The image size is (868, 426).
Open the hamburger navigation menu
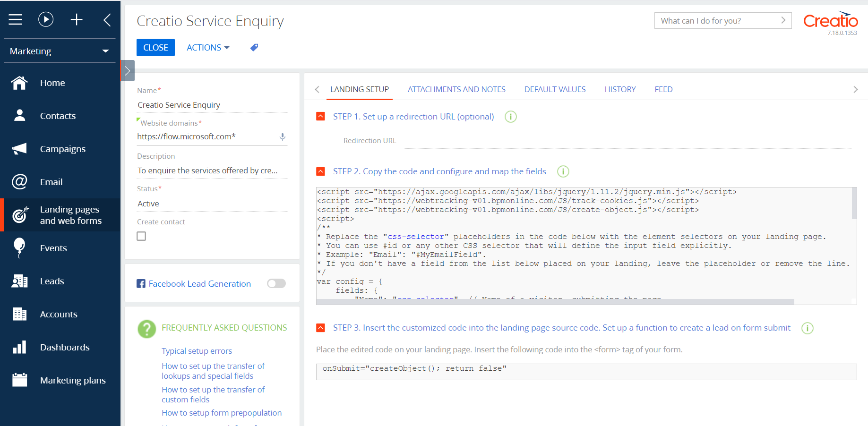(x=16, y=19)
